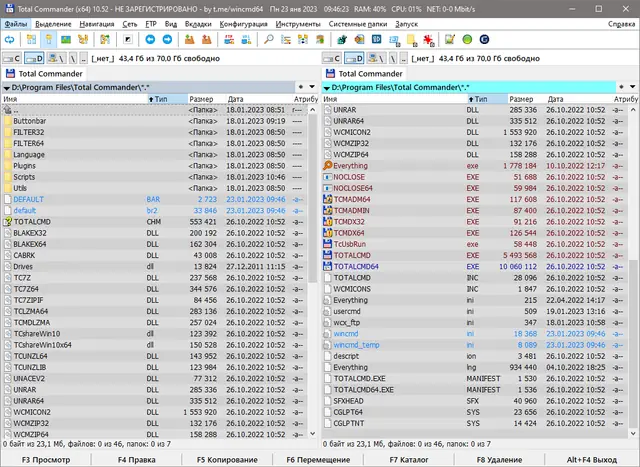The width and height of the screenshot is (640, 467).
Task: Select Plugins folder in left panel
Action: pyautogui.click(x=155, y=166)
